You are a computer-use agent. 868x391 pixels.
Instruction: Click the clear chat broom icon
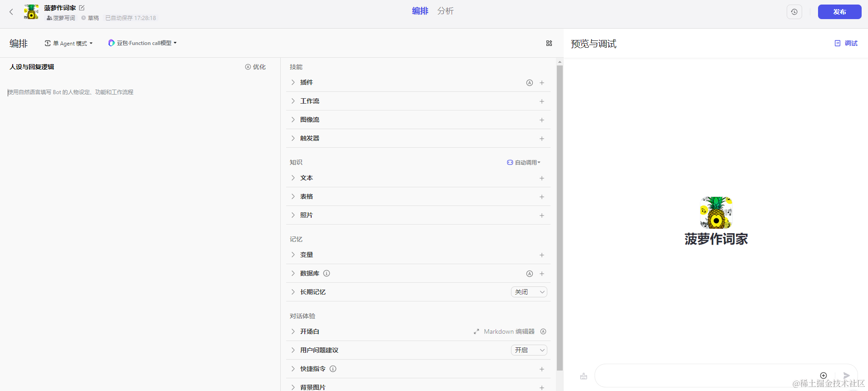tap(584, 376)
